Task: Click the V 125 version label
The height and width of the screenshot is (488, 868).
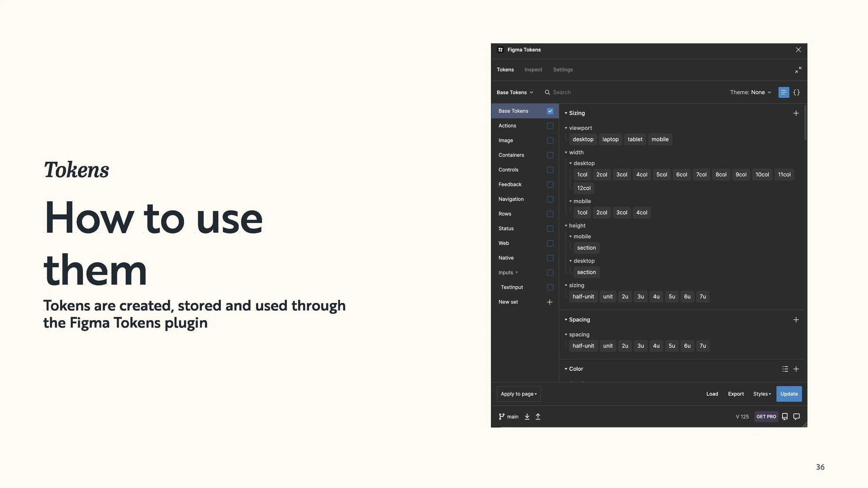Action: tap(742, 417)
